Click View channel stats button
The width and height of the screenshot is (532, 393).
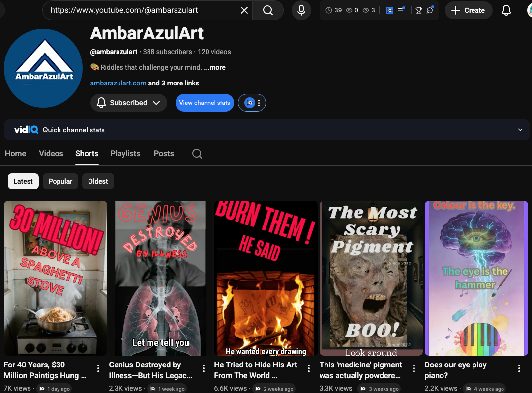205,103
